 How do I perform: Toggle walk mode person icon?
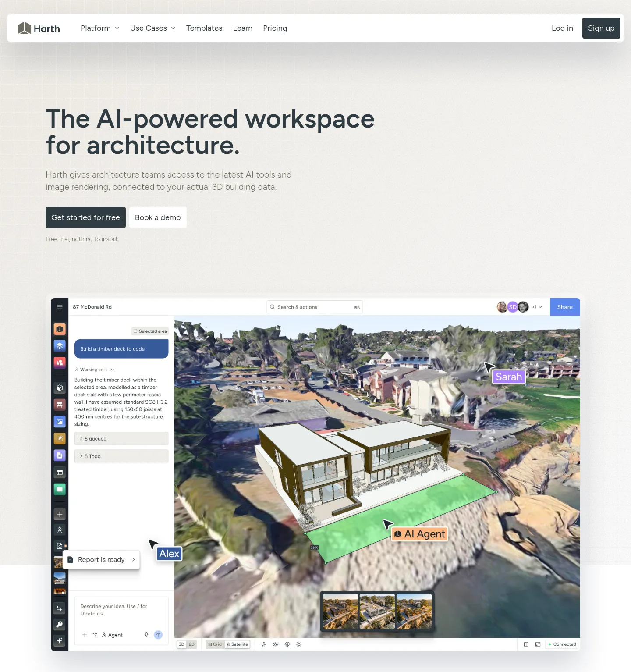point(263,644)
